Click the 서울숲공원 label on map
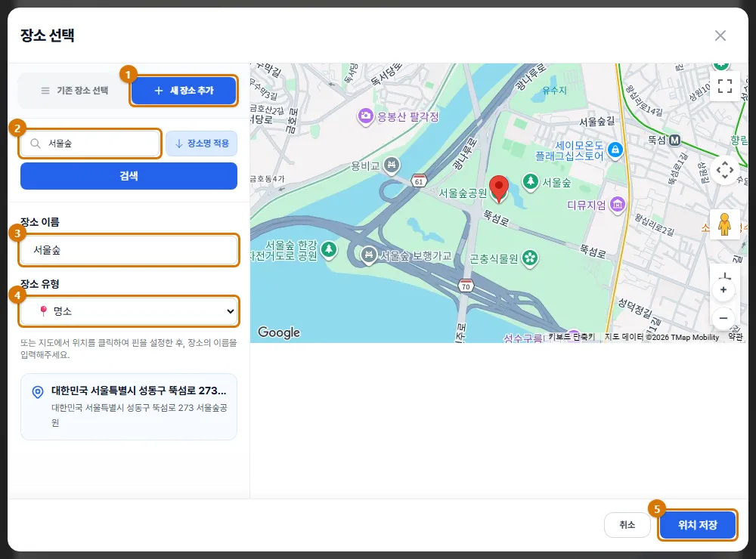 point(463,193)
